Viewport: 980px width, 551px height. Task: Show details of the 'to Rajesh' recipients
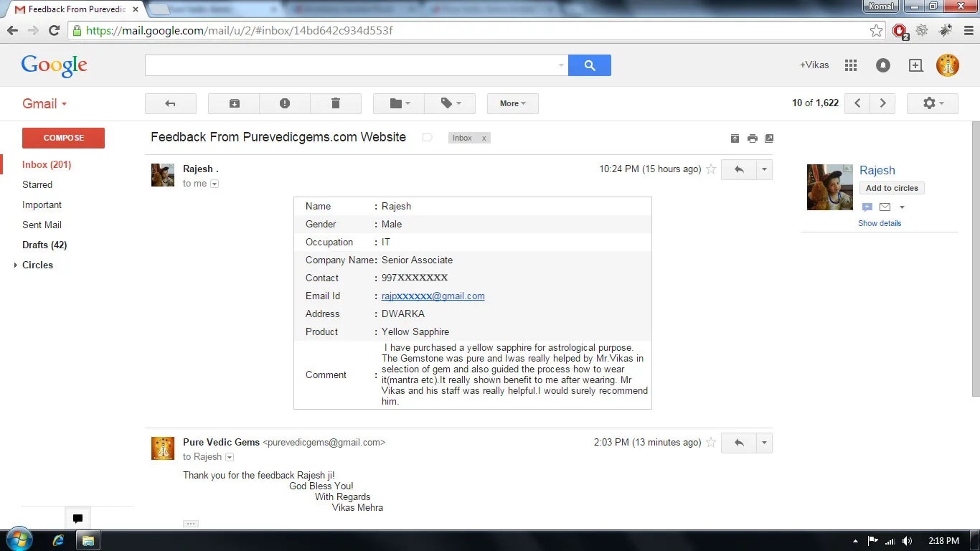point(230,457)
